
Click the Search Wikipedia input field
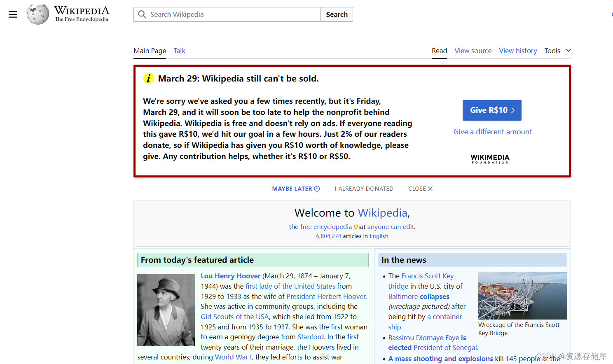coord(227,14)
